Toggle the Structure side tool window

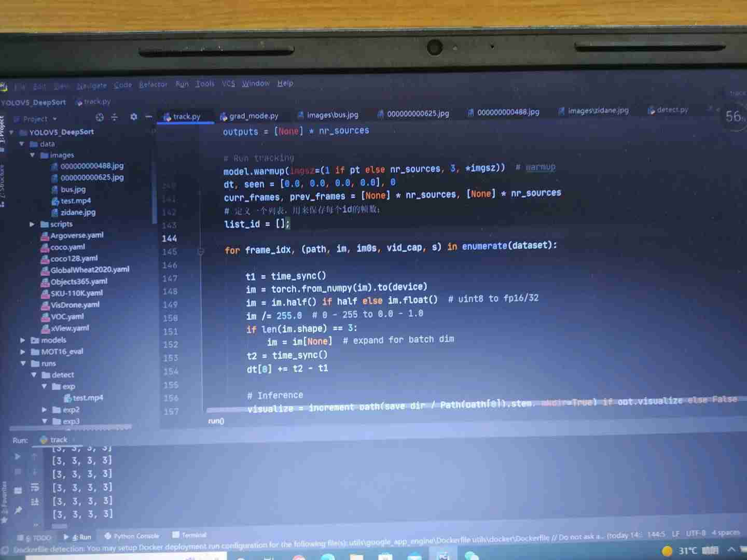(3, 184)
